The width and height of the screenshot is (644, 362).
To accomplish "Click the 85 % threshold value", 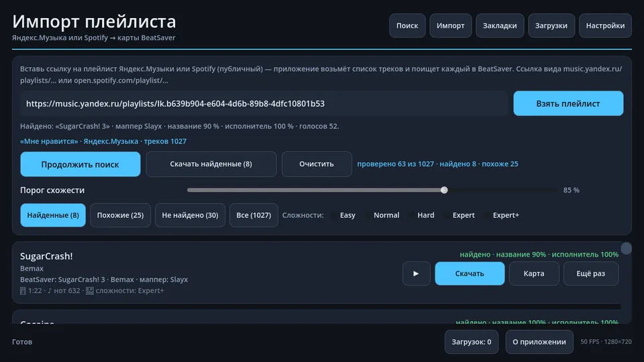I will pyautogui.click(x=572, y=190).
